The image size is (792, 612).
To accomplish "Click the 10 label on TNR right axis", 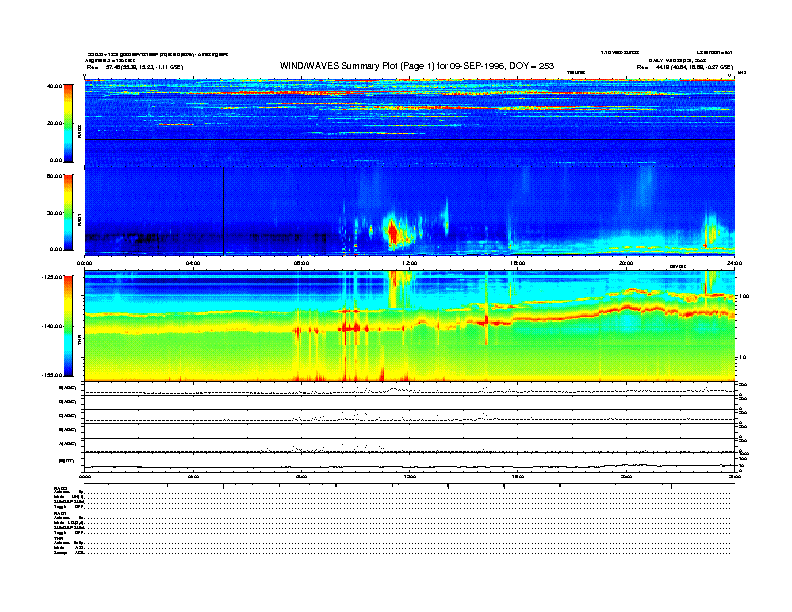I will point(742,357).
